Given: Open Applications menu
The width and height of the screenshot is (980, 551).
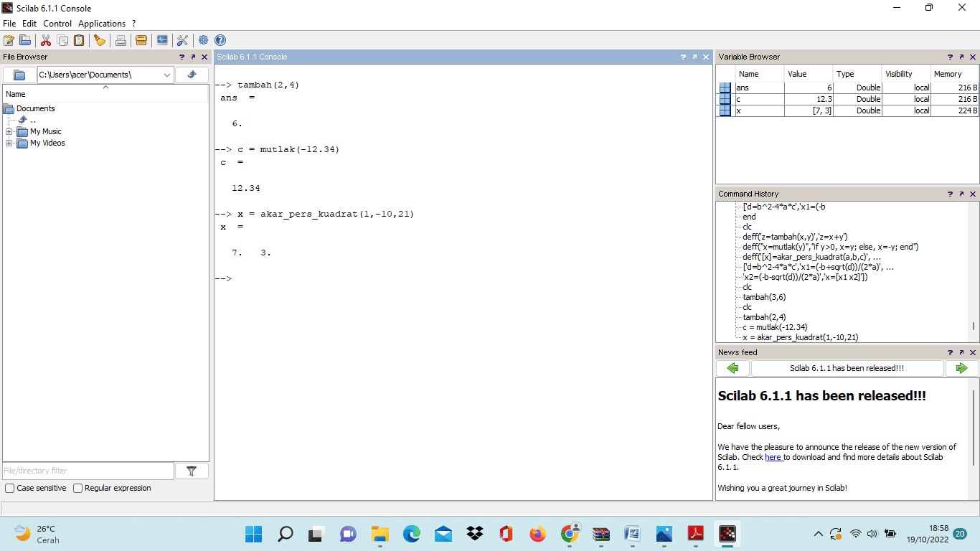Looking at the screenshot, I should coord(102,24).
